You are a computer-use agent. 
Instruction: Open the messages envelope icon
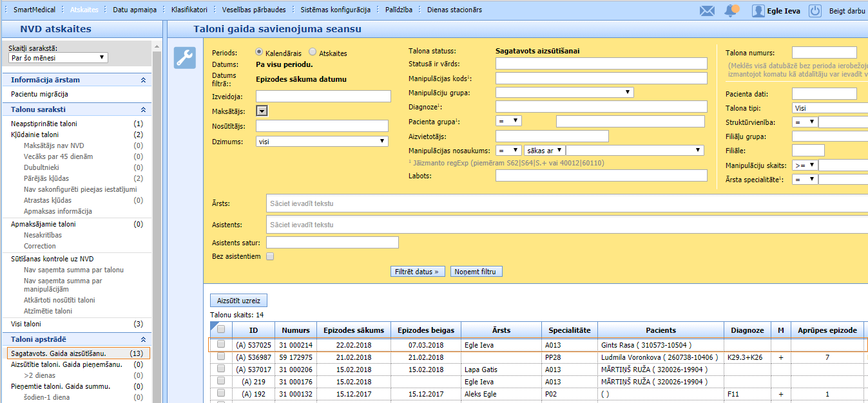coord(707,11)
